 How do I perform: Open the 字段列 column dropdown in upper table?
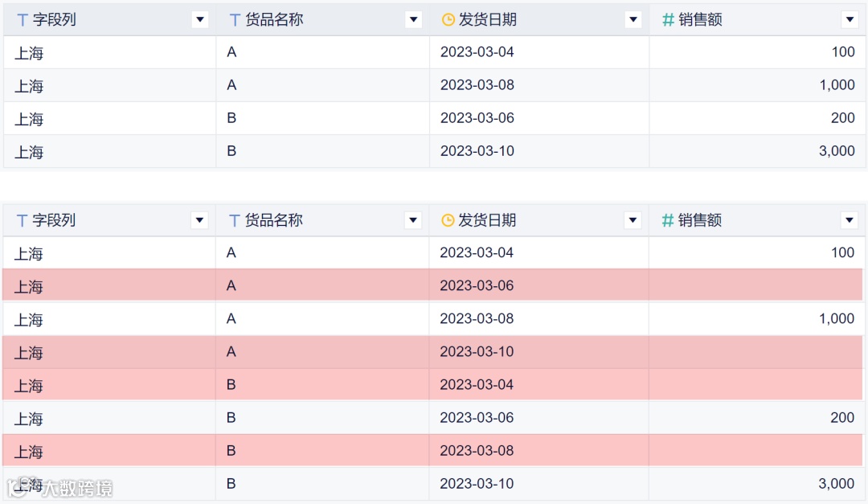tap(200, 20)
